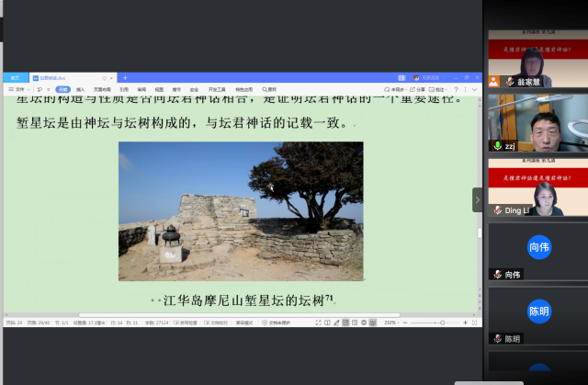The height and width of the screenshot is (385, 588).
Task: Click zzj's green microphone icon
Action: (x=498, y=146)
